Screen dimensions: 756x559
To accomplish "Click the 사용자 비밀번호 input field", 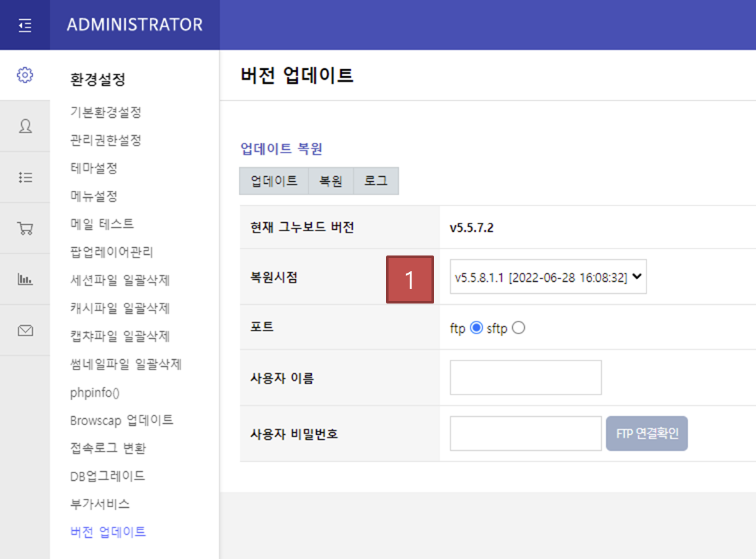I will (526, 433).
